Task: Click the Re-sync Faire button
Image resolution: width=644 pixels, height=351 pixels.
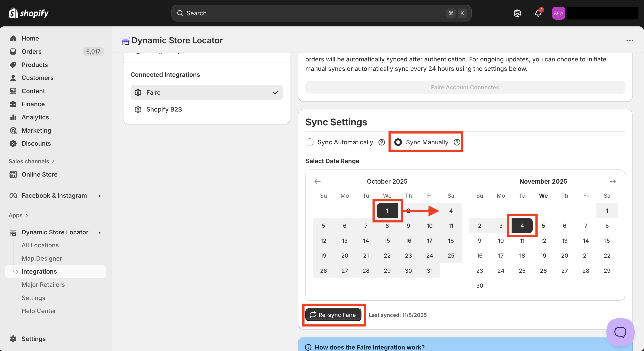Action: pyautogui.click(x=333, y=315)
